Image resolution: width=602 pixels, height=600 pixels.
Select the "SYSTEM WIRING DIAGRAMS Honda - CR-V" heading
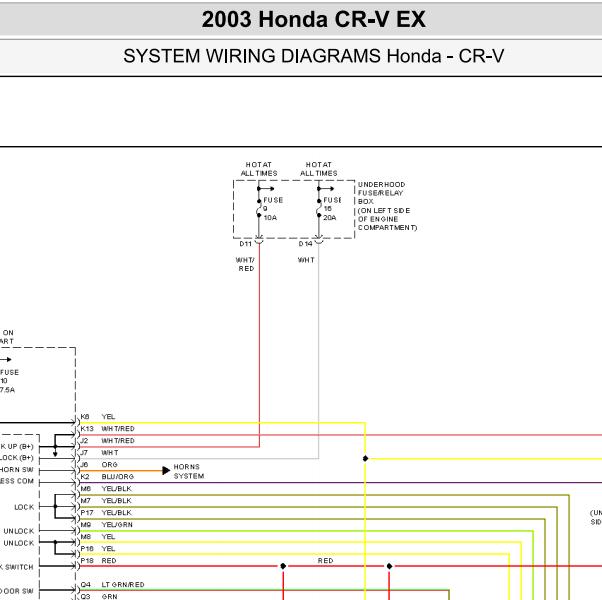313,56
